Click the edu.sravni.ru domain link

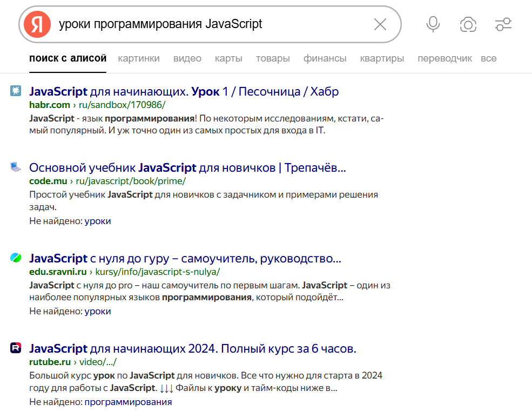point(58,272)
